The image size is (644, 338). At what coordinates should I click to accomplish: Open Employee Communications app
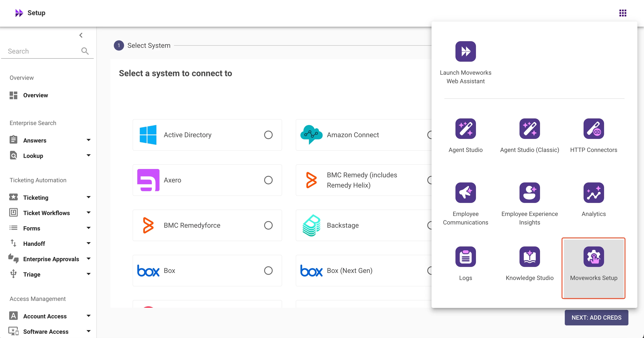click(x=465, y=193)
